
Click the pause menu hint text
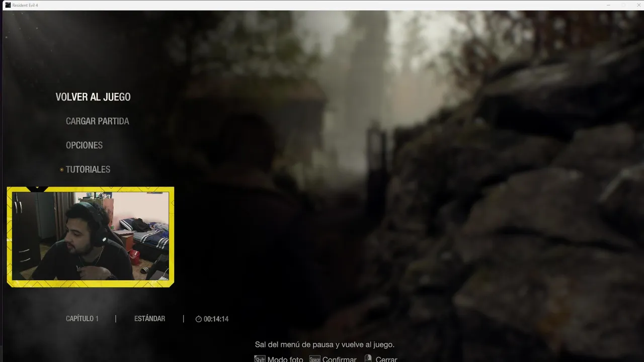[325, 344]
